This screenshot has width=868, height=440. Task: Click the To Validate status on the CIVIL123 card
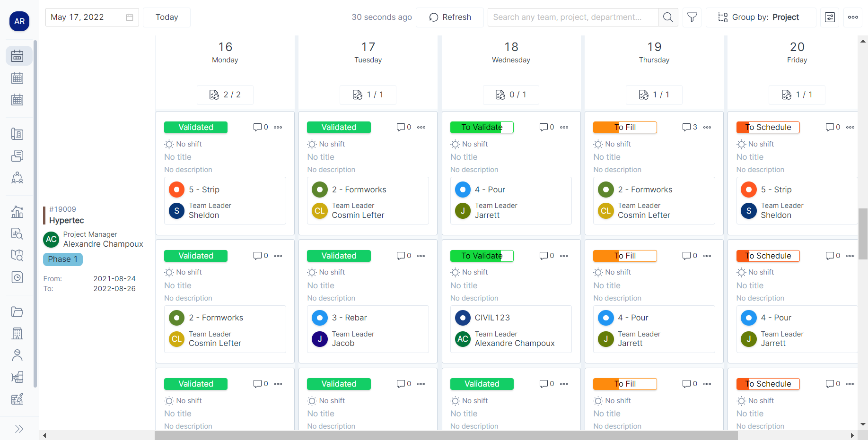(482, 256)
